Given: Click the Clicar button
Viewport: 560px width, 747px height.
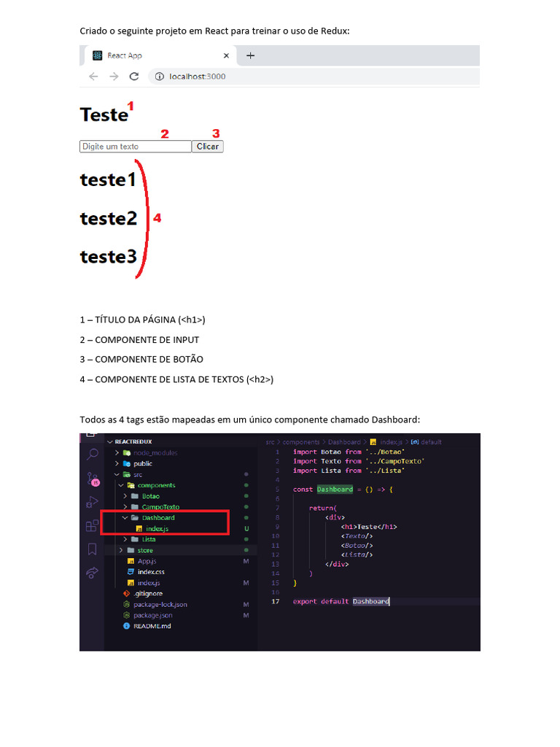Looking at the screenshot, I should coord(208,146).
